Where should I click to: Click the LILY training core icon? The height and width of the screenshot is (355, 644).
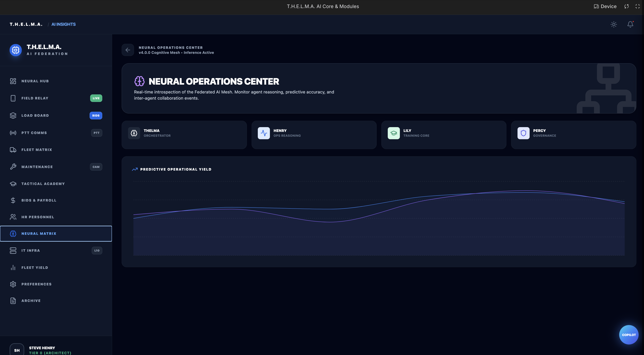(x=394, y=133)
